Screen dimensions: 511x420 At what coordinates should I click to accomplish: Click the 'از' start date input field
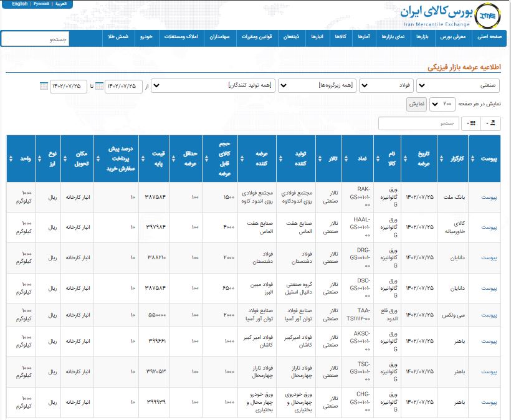pyautogui.click(x=123, y=87)
